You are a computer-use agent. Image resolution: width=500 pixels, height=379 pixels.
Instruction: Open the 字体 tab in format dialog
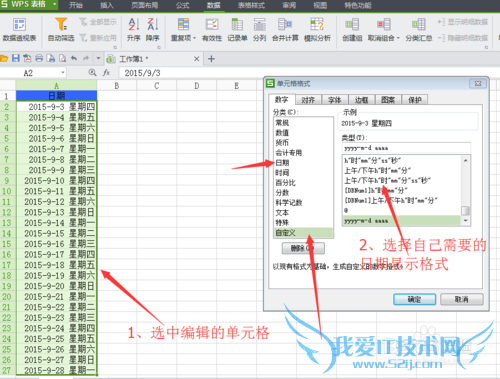pyautogui.click(x=335, y=100)
